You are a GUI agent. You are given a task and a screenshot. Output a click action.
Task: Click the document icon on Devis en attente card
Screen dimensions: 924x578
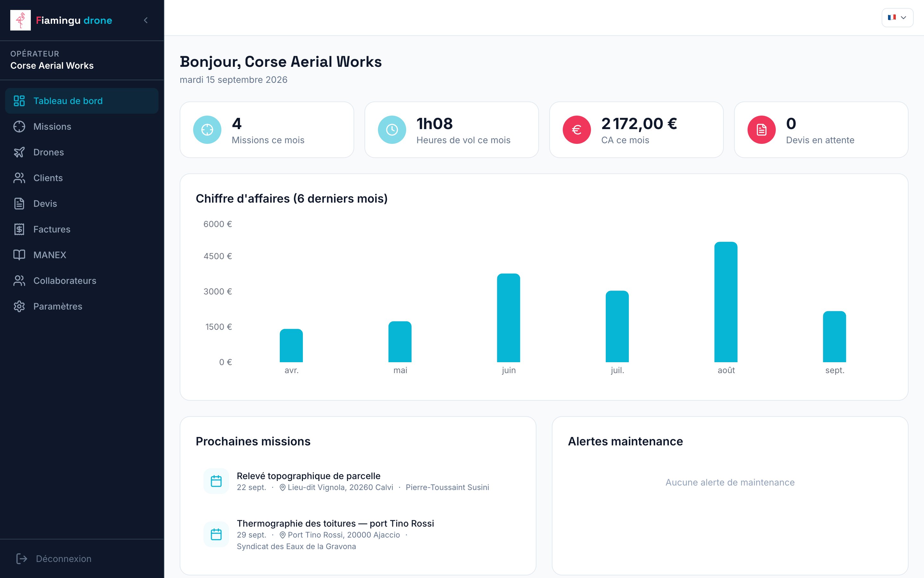pos(762,130)
